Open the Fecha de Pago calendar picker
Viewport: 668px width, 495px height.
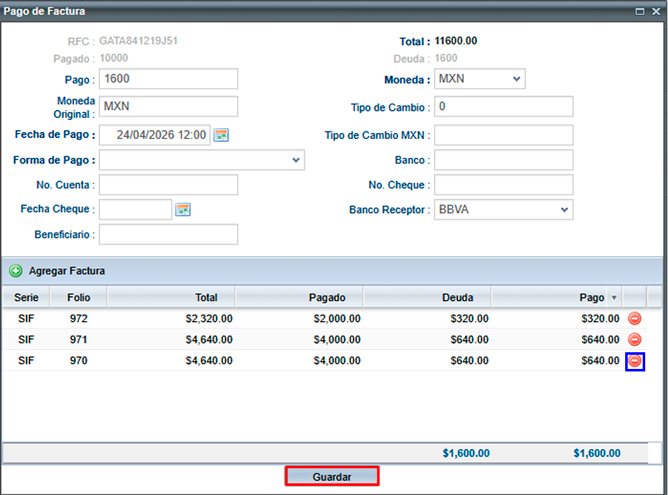221,135
